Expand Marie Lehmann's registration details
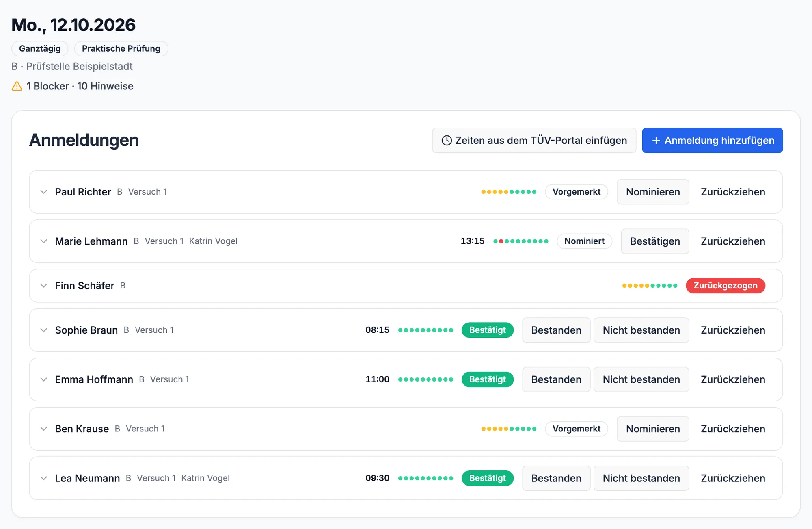Image resolution: width=812 pixels, height=529 pixels. click(x=44, y=241)
